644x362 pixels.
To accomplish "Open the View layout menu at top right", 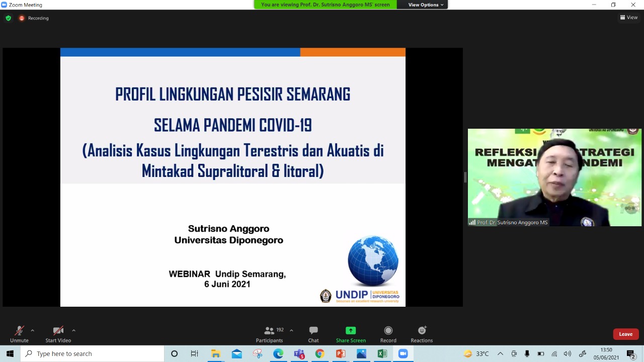I will pos(629,17).
